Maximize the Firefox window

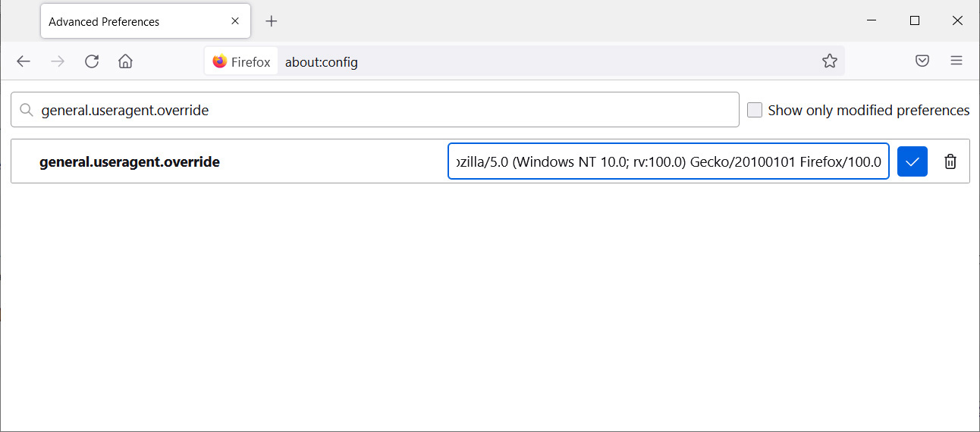pos(915,21)
